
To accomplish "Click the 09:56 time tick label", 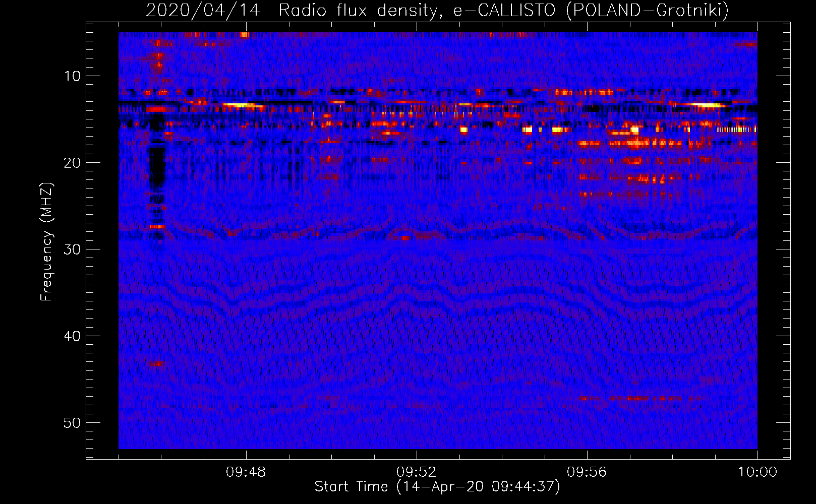I will coord(587,472).
